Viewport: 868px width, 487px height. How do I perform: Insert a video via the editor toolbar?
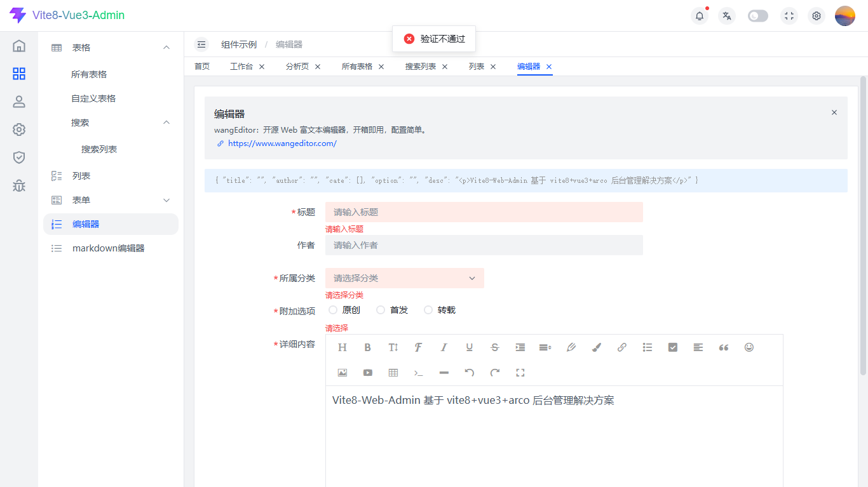(368, 373)
